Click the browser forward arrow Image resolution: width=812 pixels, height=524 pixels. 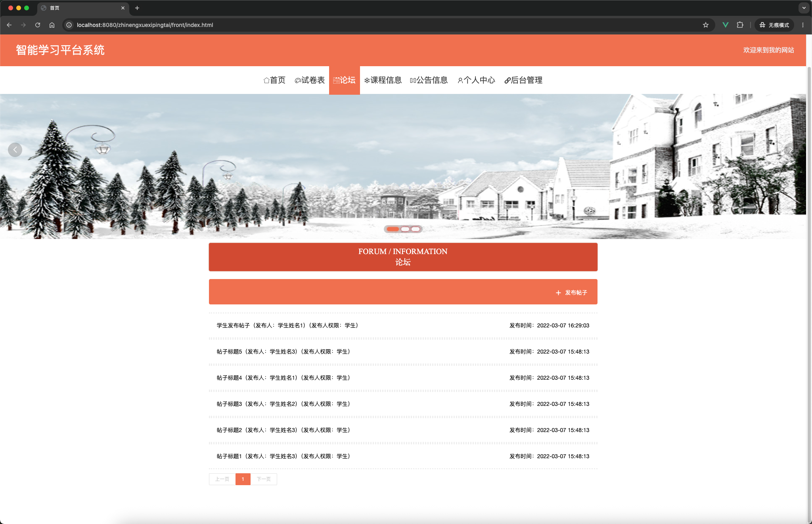pos(23,25)
